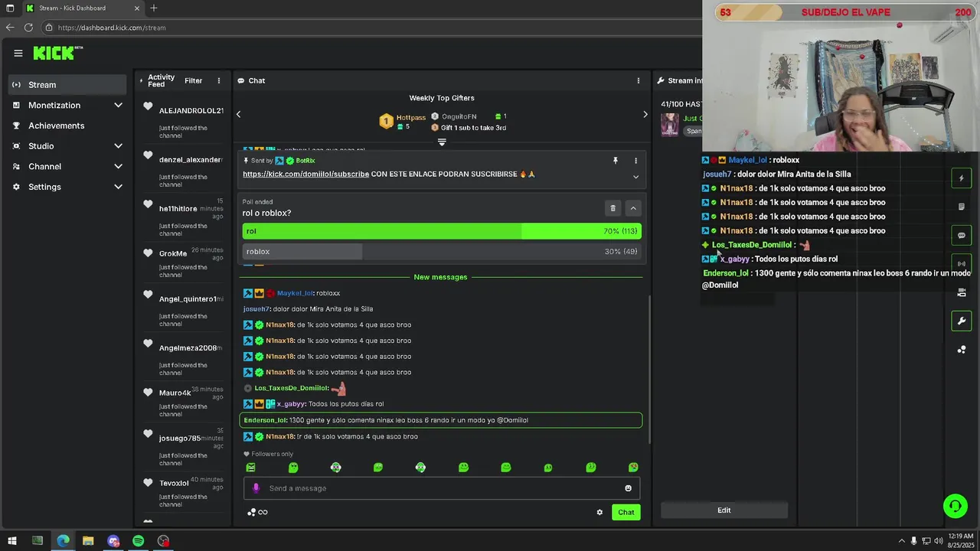This screenshot has width=980, height=551.
Task: Select the Stream - Kick Dashboard browser tab
Action: pos(83,8)
